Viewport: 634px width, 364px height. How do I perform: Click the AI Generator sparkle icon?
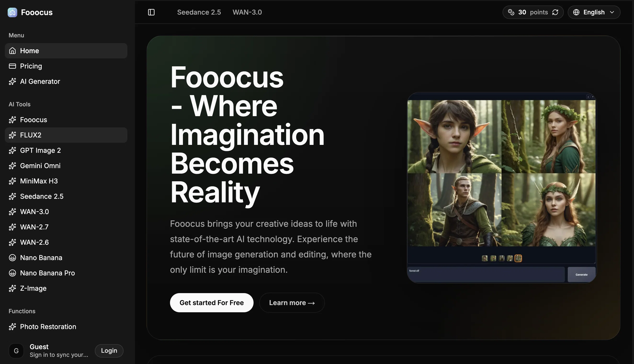click(12, 81)
